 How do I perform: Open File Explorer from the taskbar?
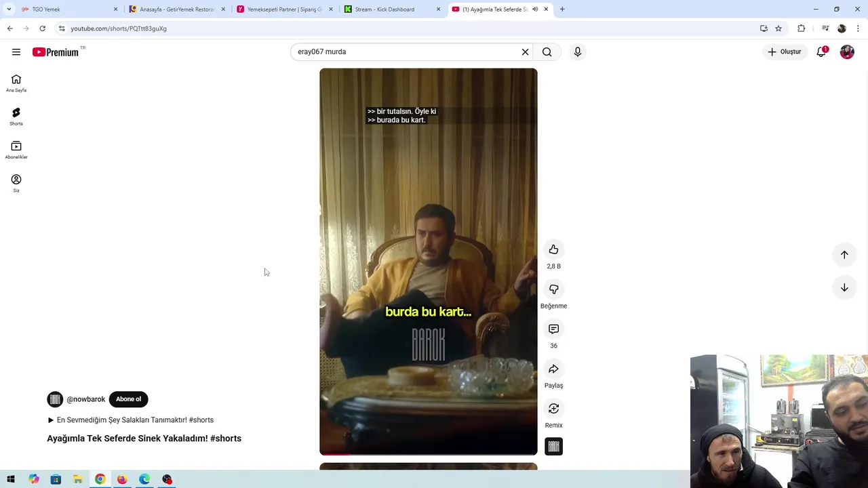click(x=78, y=479)
